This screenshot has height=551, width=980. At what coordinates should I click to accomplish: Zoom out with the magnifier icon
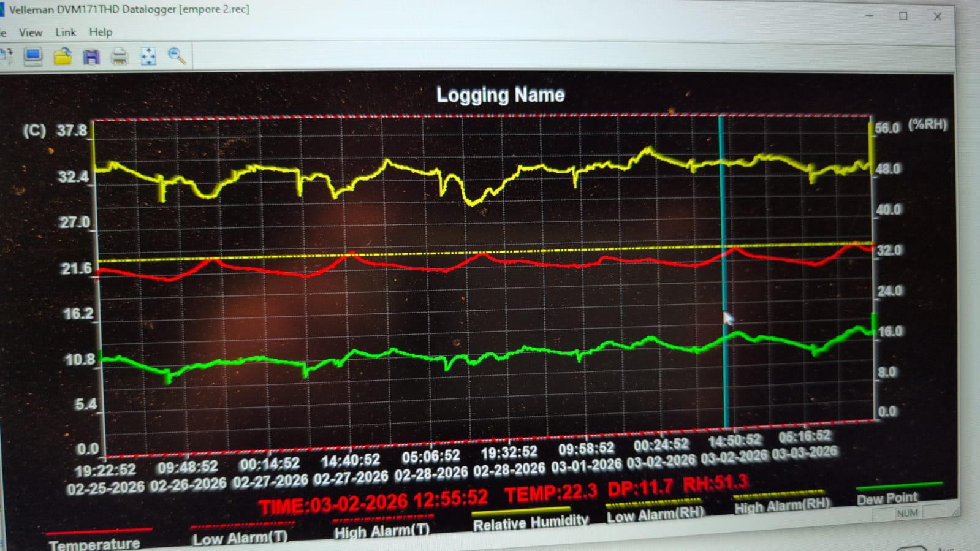pos(177,56)
